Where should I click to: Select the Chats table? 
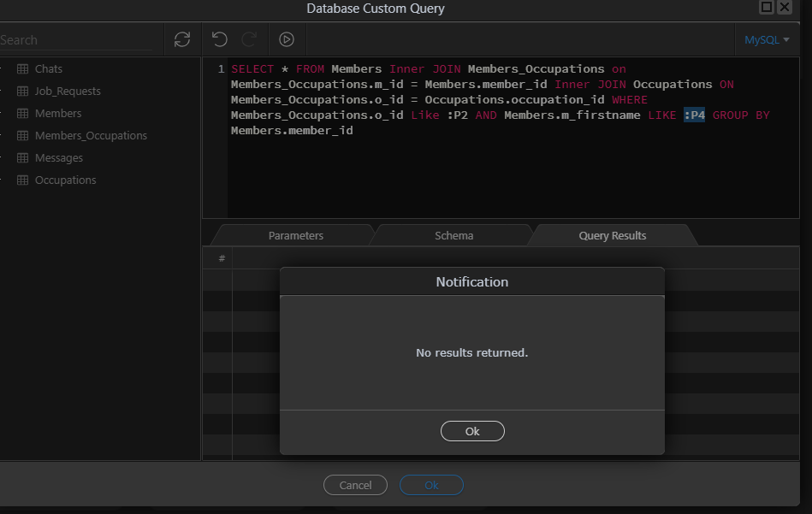48,68
